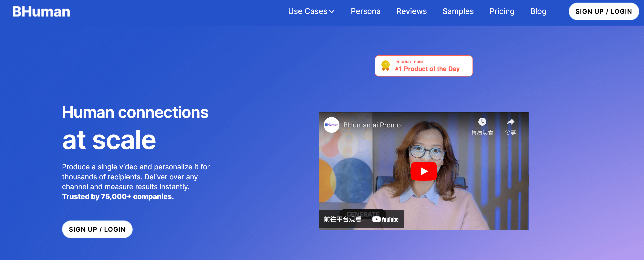Open the YouTube logo link on video

[x=386, y=219]
